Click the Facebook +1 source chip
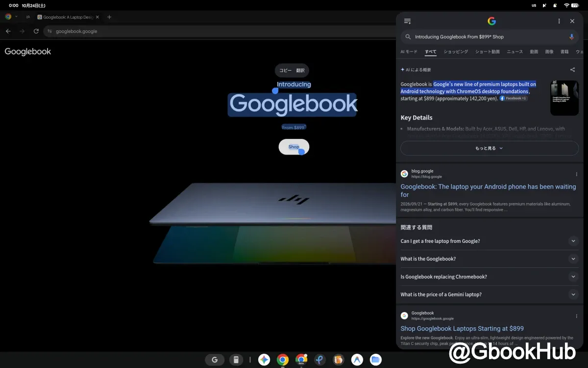Screen dimensions: 588x368 (x=513, y=98)
